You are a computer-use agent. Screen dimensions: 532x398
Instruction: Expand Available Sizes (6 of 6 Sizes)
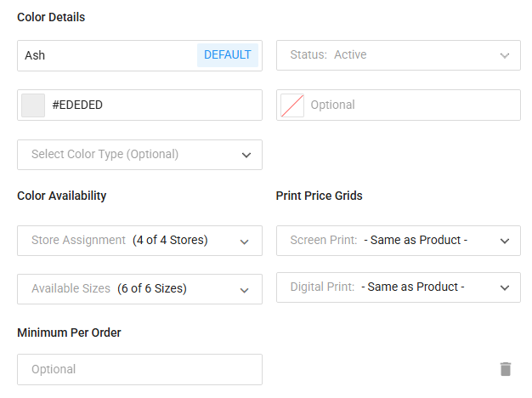(127, 289)
